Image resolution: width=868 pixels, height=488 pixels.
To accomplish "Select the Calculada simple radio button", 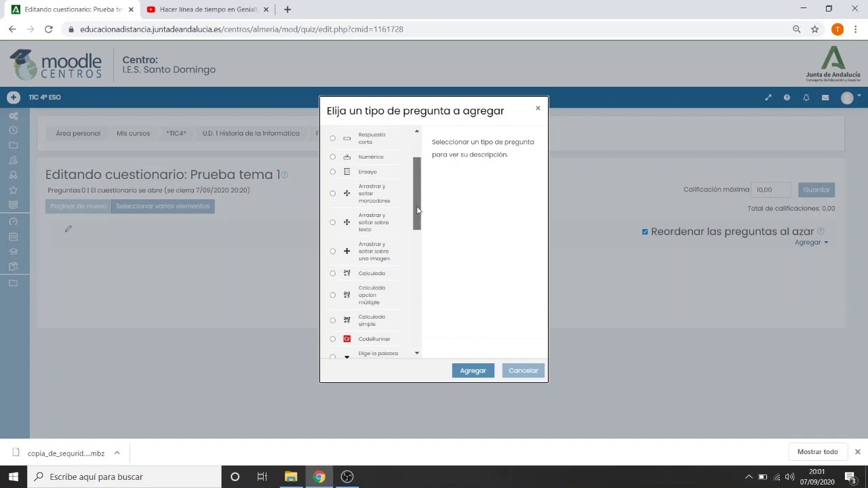I will [332, 321].
